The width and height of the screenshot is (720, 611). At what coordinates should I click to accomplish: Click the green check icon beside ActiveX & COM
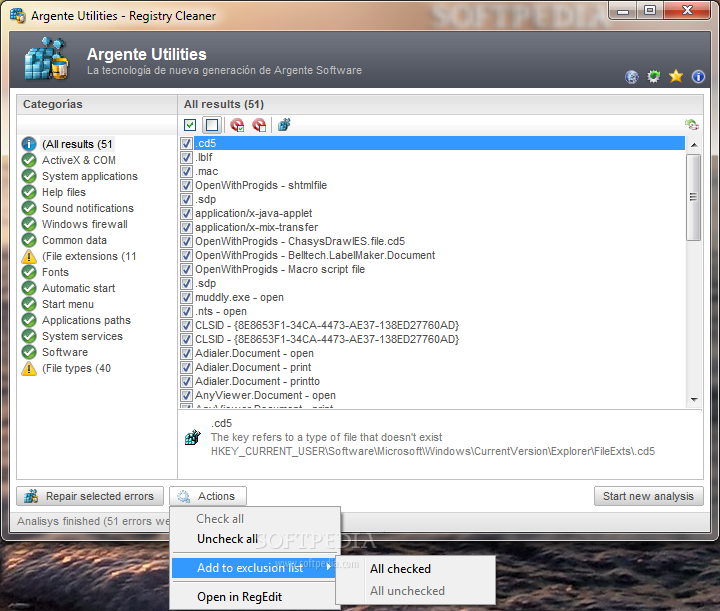tap(29, 160)
